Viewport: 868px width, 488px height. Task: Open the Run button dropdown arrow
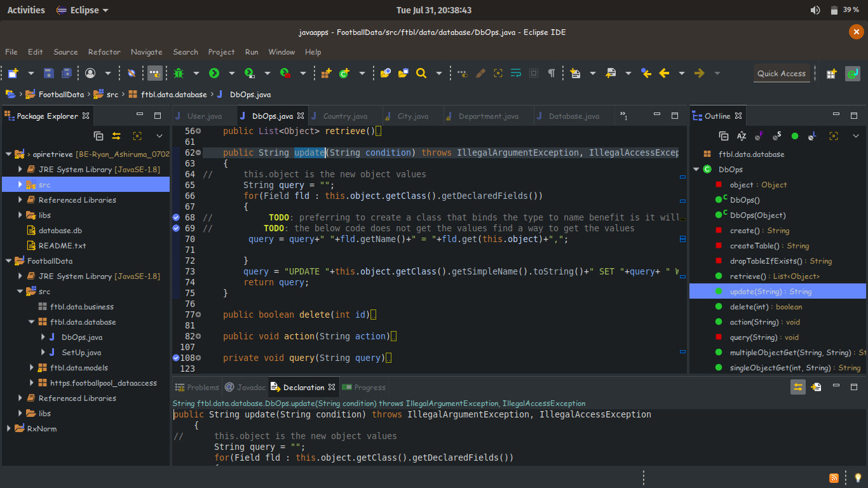pyautogui.click(x=232, y=74)
